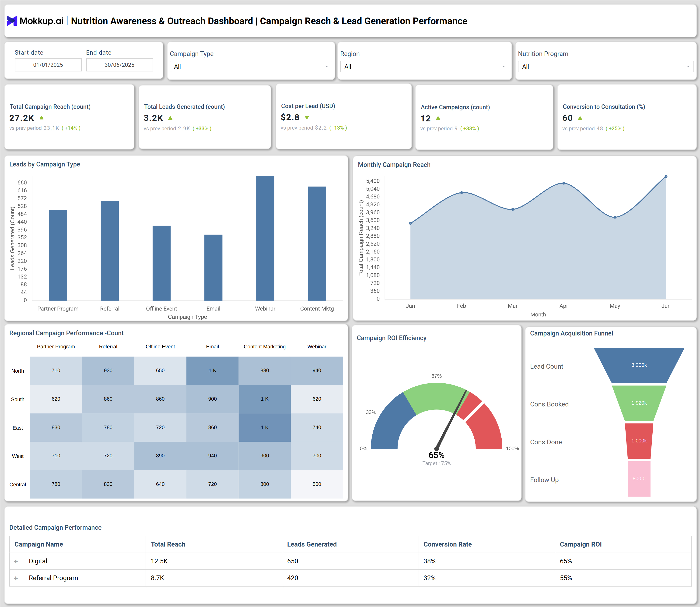
Task: Click the Digital row Total Reach 12.5K
Action: point(159,561)
